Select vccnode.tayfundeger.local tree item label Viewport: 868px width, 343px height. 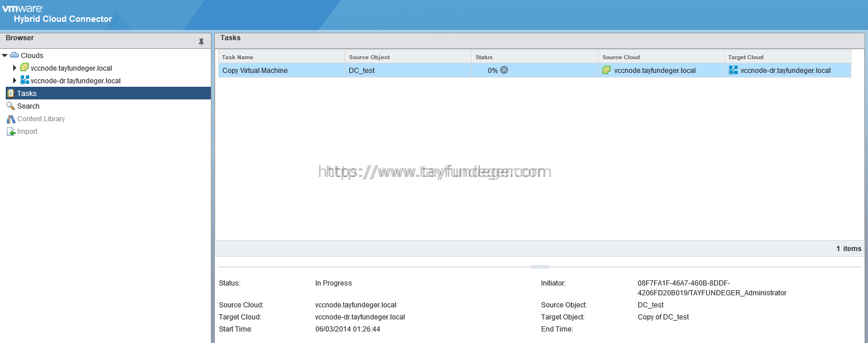[x=71, y=68]
